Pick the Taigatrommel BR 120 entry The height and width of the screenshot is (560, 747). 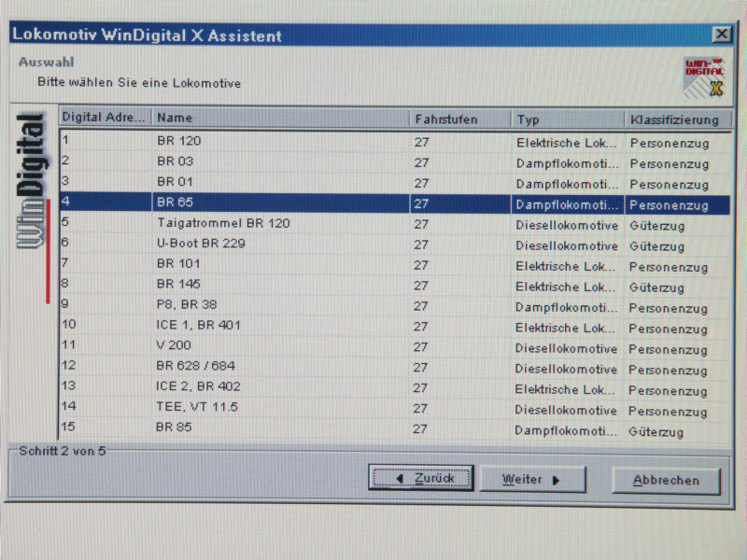pos(395,224)
